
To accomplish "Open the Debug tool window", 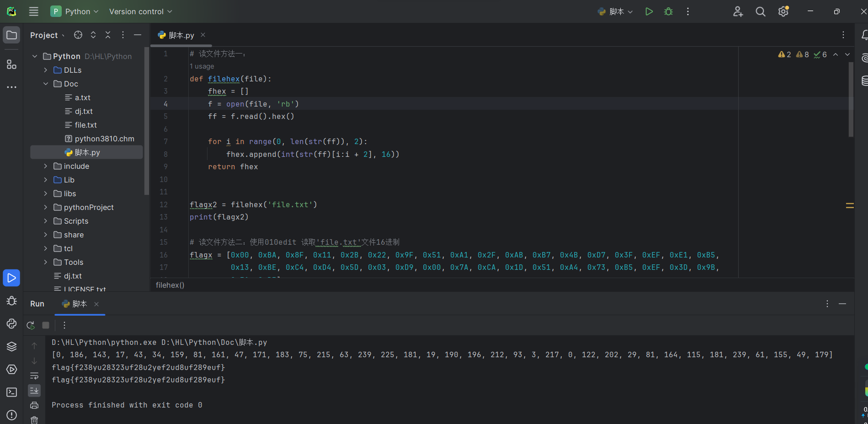I will 11,301.
